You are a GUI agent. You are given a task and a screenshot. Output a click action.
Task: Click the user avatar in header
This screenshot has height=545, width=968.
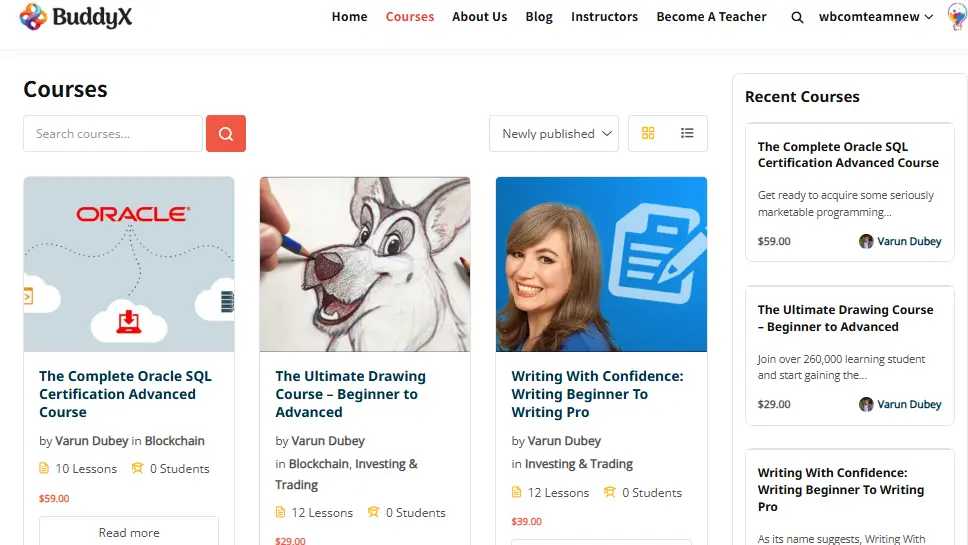point(957,17)
